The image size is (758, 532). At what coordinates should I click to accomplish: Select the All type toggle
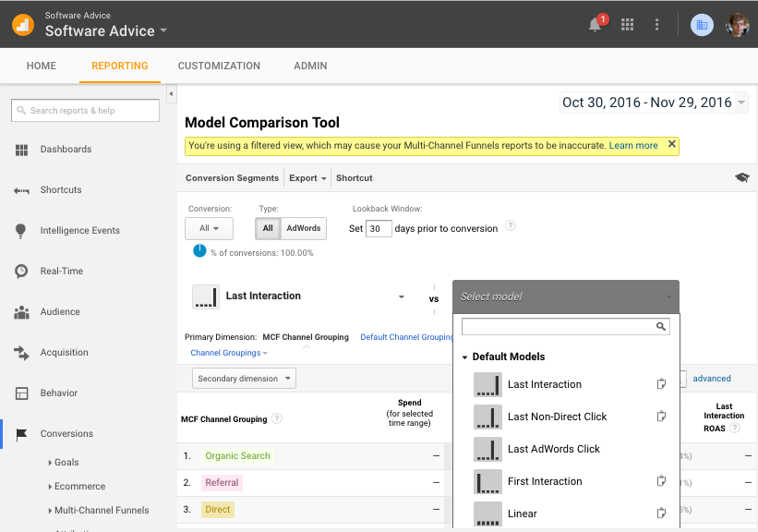pyautogui.click(x=268, y=228)
